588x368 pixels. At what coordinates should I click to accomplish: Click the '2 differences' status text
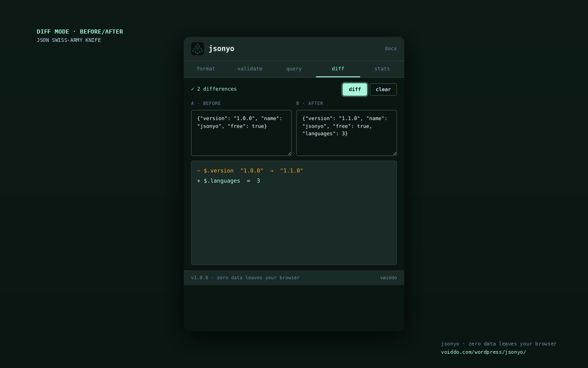214,89
